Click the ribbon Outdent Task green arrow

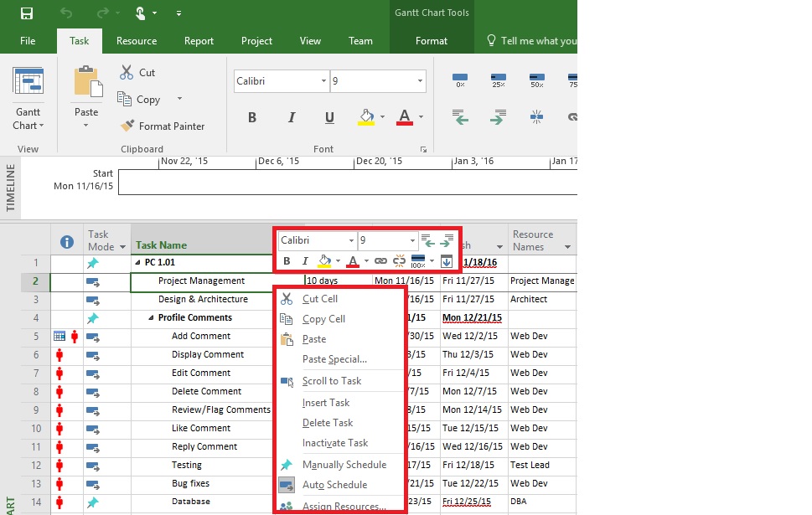[x=460, y=117]
